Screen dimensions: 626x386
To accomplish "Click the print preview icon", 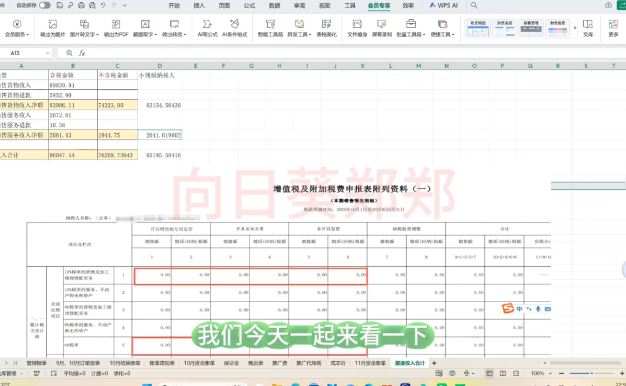I will pyautogui.click(x=93, y=5).
